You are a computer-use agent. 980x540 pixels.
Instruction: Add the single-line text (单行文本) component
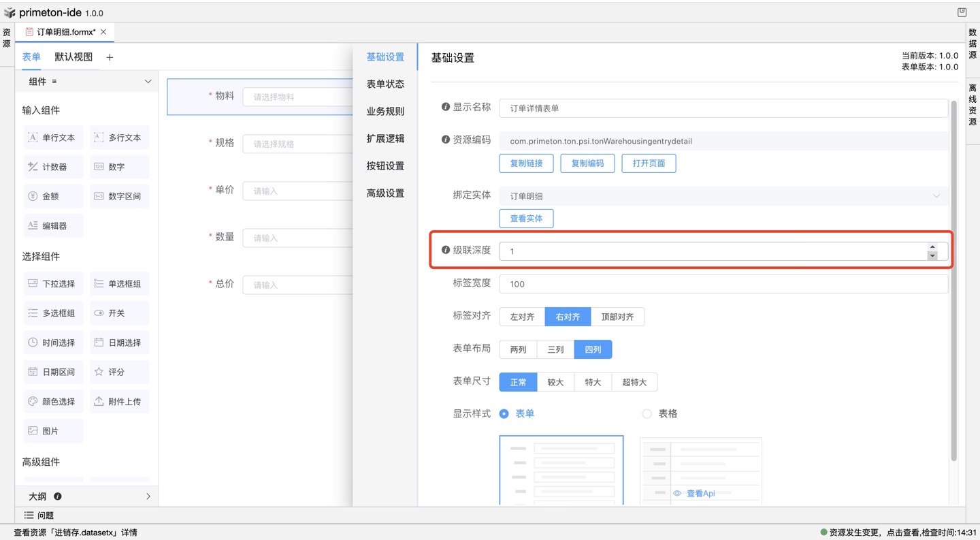point(53,138)
